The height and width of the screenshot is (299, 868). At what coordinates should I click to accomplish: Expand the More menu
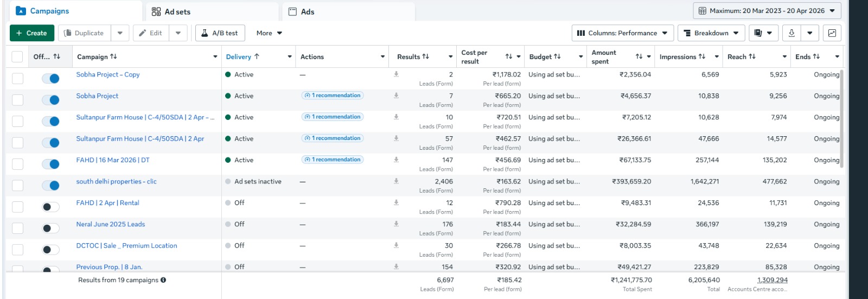coord(269,33)
